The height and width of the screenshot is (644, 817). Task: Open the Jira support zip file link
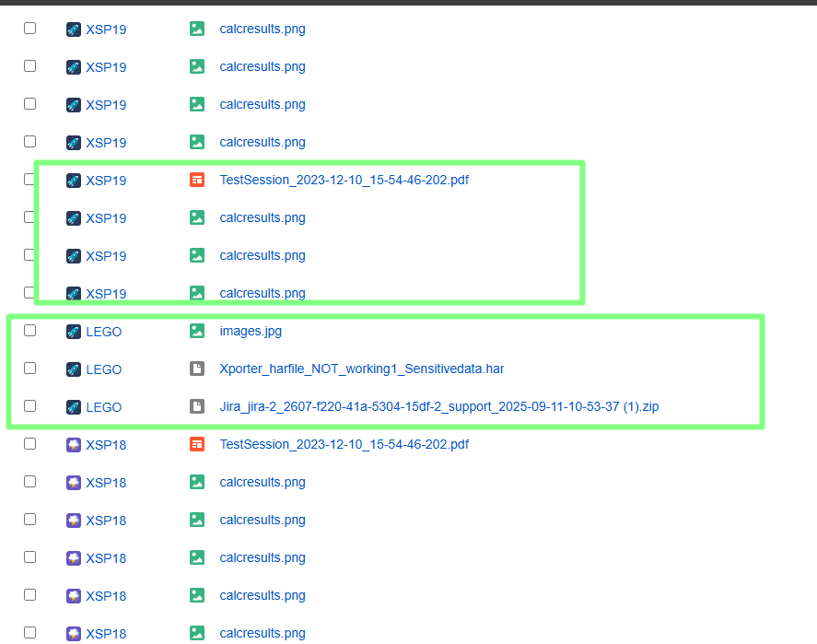tap(438, 406)
